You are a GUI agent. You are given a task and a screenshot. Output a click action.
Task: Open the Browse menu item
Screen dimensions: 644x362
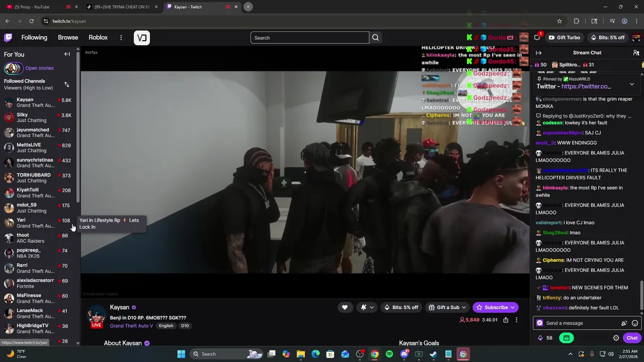(68, 38)
